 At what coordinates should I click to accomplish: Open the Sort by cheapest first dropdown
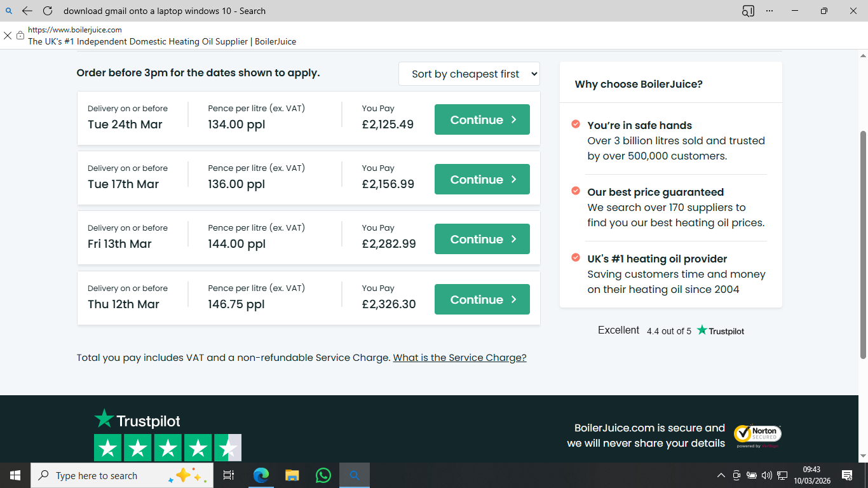click(x=469, y=74)
